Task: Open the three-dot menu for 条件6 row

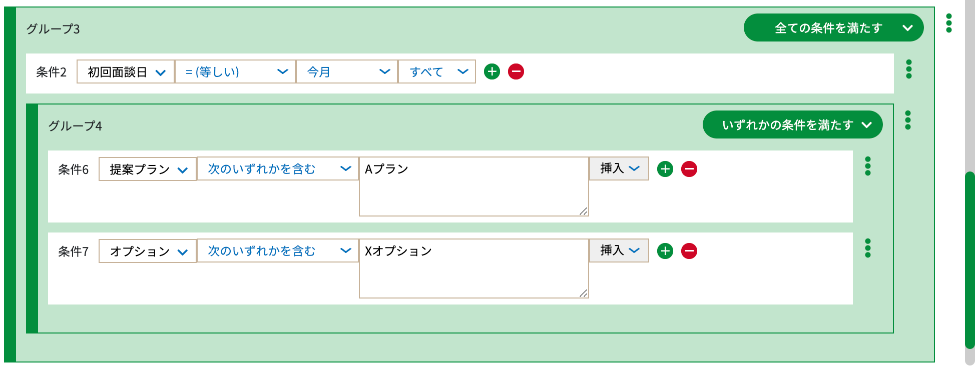Action: (x=868, y=166)
